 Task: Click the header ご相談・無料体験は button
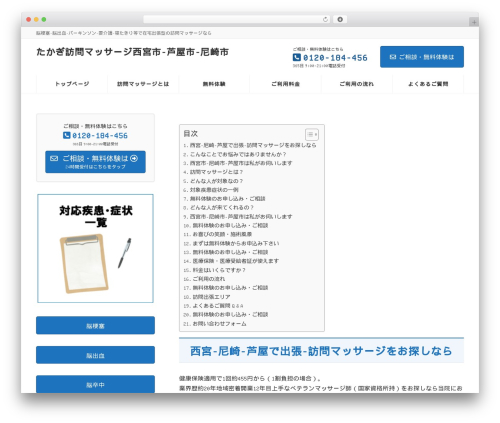422,57
